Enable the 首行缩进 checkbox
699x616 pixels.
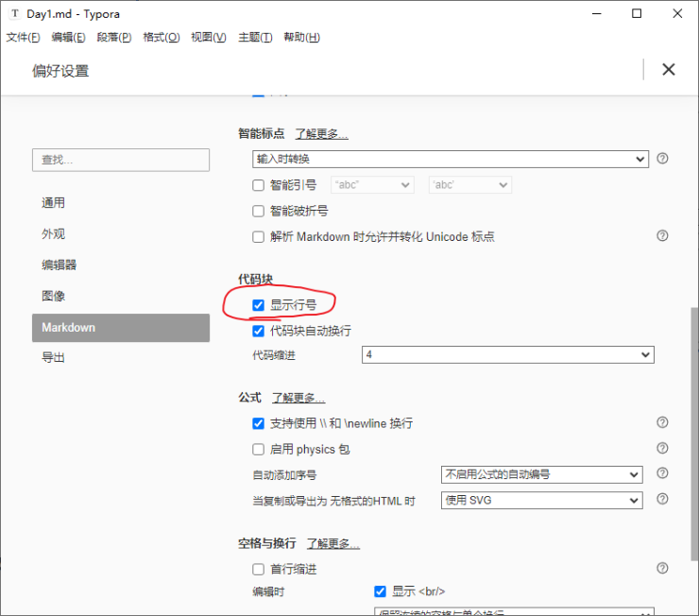[x=258, y=569]
